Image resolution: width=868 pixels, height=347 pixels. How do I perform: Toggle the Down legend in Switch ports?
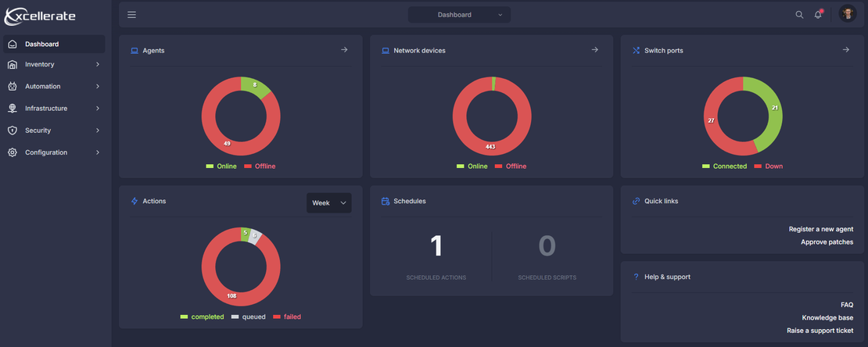point(769,166)
